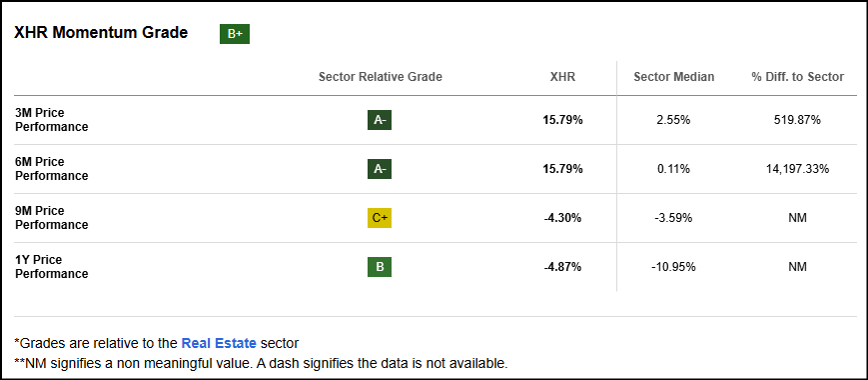This screenshot has height=380, width=868.
Task: Select the XHR column header
Action: 563,77
